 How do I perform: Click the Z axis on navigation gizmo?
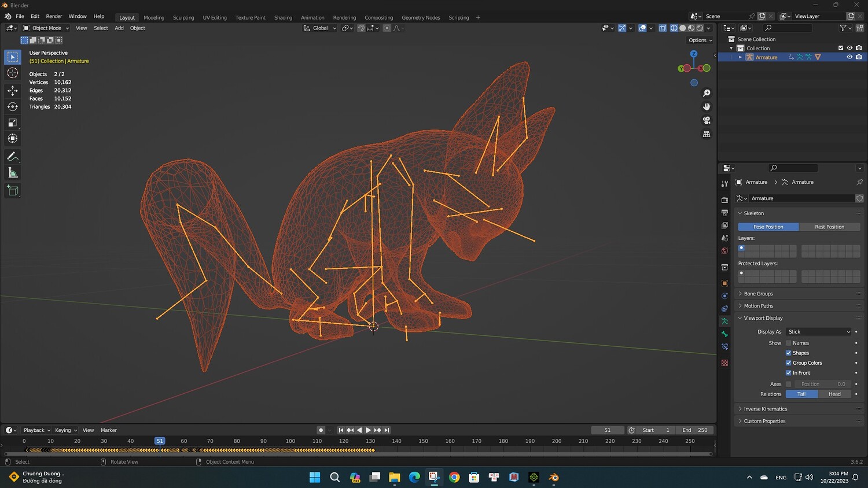(x=694, y=54)
